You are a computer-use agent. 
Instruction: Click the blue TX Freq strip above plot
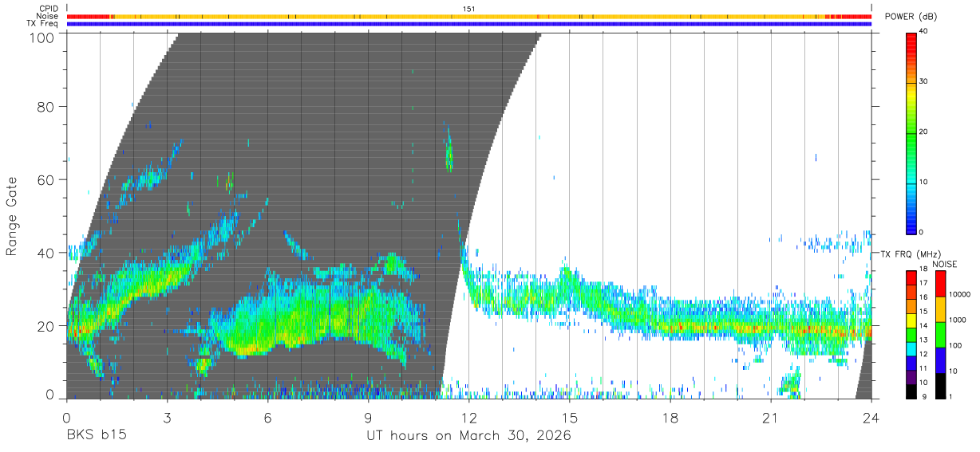469,24
